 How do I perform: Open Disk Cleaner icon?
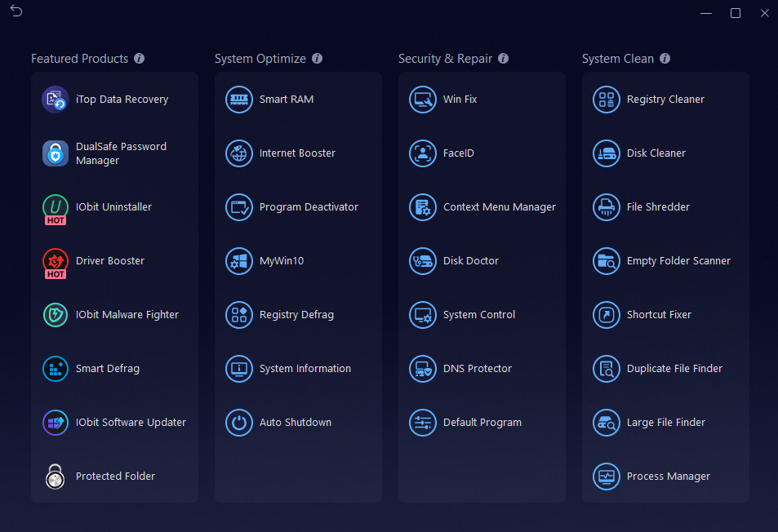pyautogui.click(x=607, y=153)
